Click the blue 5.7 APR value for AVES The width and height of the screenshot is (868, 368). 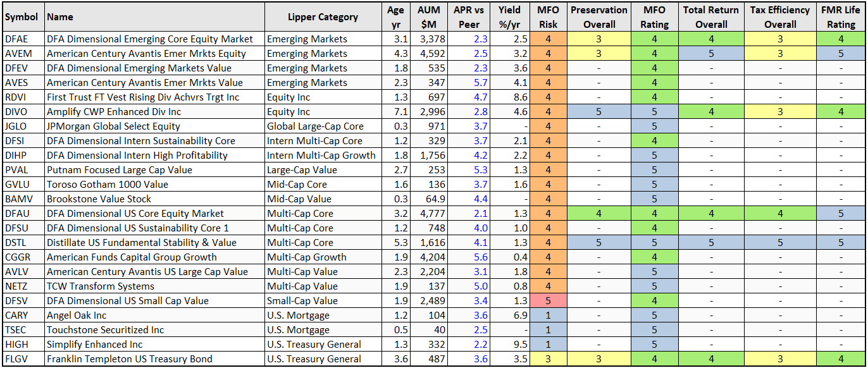click(480, 83)
